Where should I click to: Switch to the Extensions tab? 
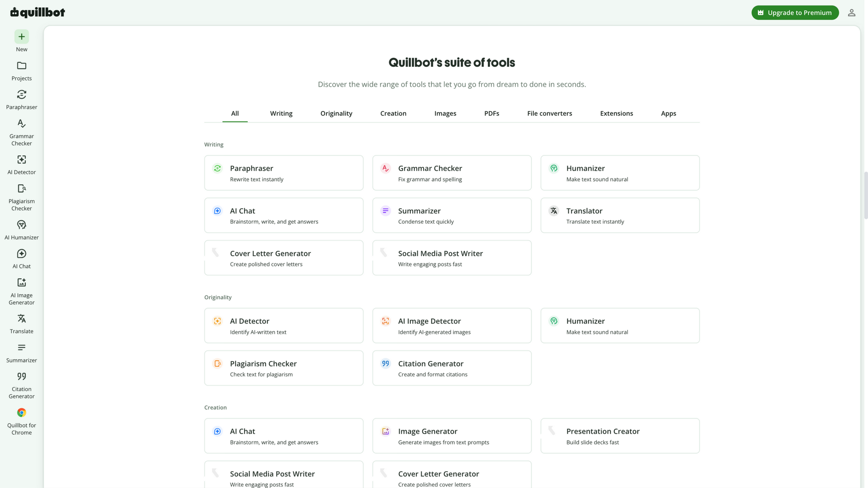(x=617, y=113)
